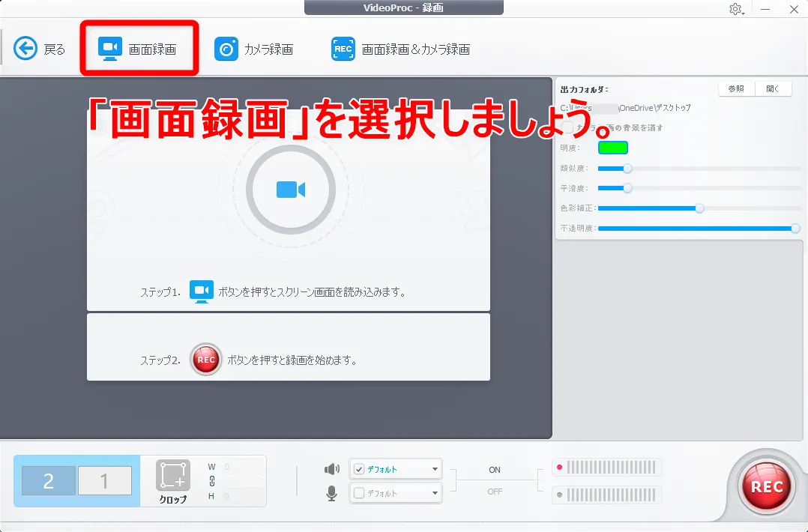
Task: Switch audio to OFF
Action: pos(495,492)
